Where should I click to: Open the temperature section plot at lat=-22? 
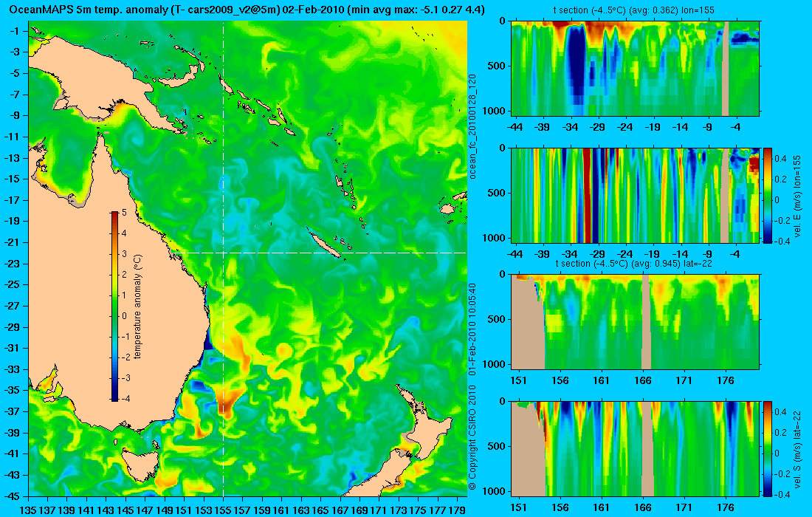tap(636, 322)
